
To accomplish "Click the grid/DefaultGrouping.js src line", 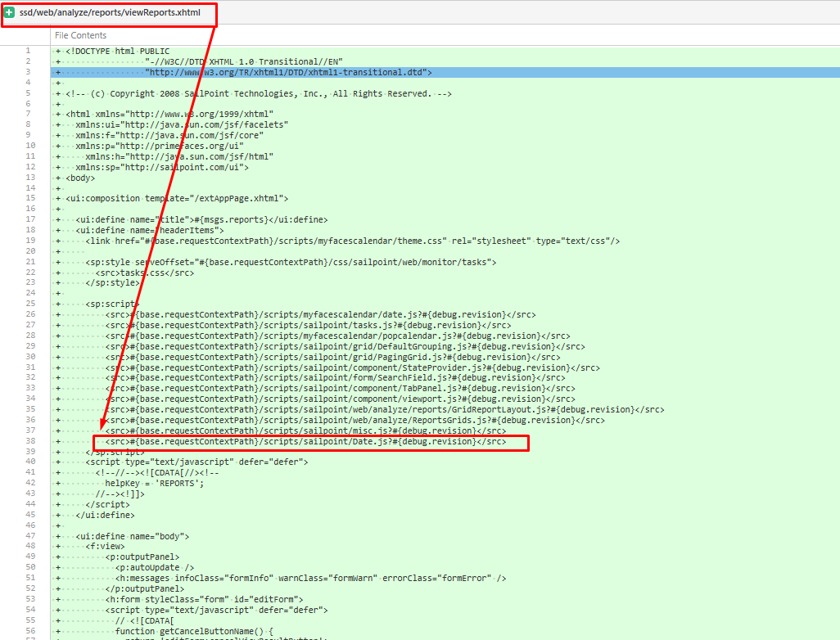I will pyautogui.click(x=345, y=346).
